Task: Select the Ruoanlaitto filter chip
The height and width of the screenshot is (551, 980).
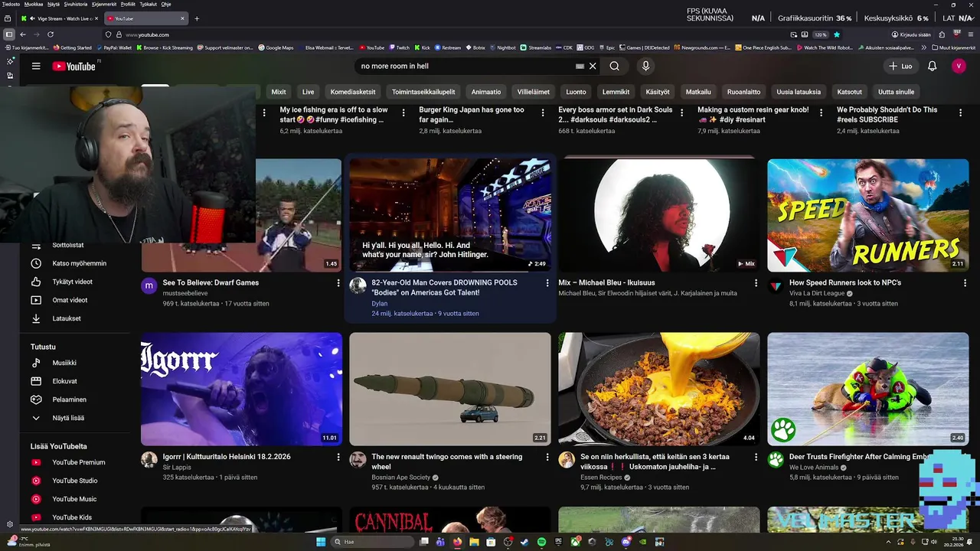Action: pyautogui.click(x=743, y=92)
